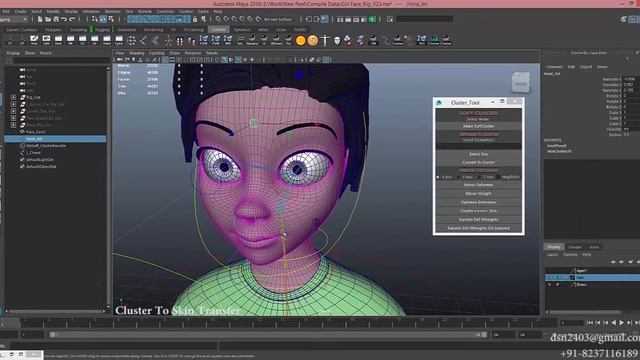The width and height of the screenshot is (640, 360).
Task: Click the Mirror Weight button
Action: [x=478, y=193]
